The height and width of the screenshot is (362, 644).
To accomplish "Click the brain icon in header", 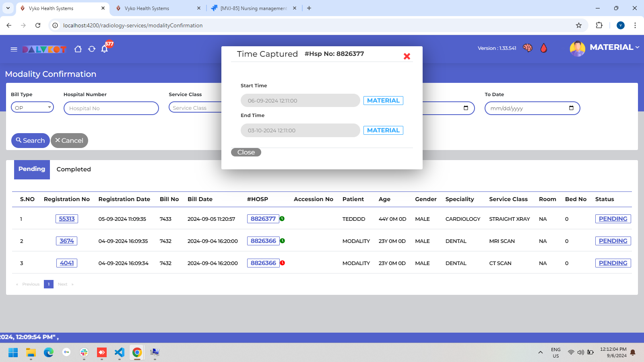I will [x=527, y=48].
